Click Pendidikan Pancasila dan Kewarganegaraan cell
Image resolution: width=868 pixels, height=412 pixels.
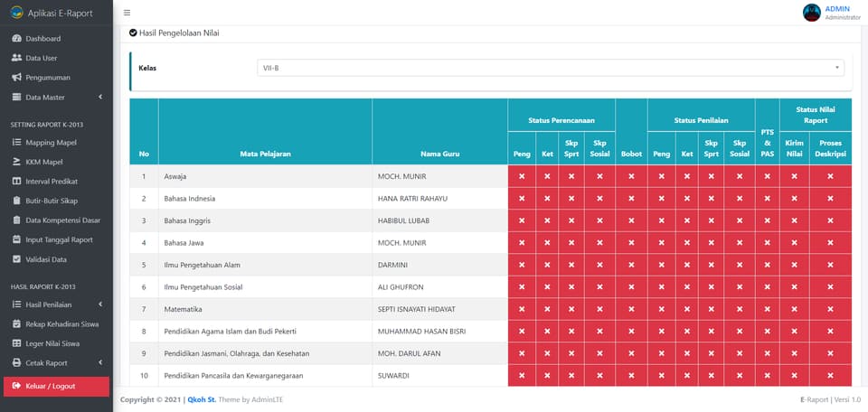(x=265, y=376)
